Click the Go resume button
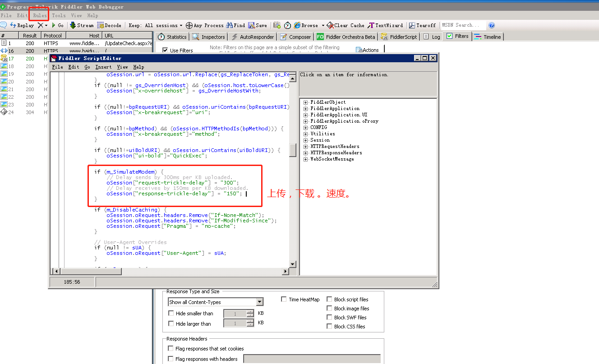Image resolution: width=599 pixels, height=364 pixels. coord(57,26)
